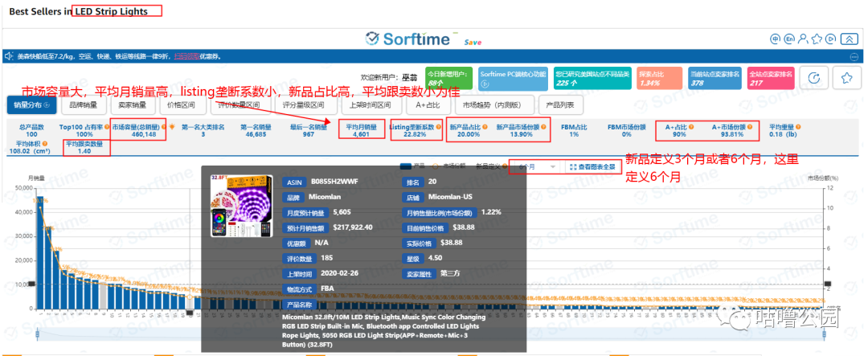
Task: Click help icon next to A+市场份额
Action: (x=750, y=127)
